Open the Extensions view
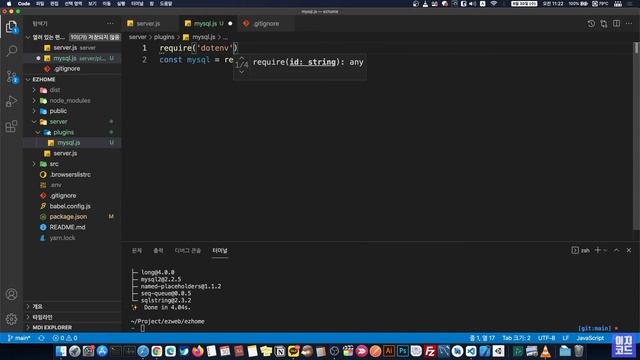640x360 pixels. tap(11, 126)
